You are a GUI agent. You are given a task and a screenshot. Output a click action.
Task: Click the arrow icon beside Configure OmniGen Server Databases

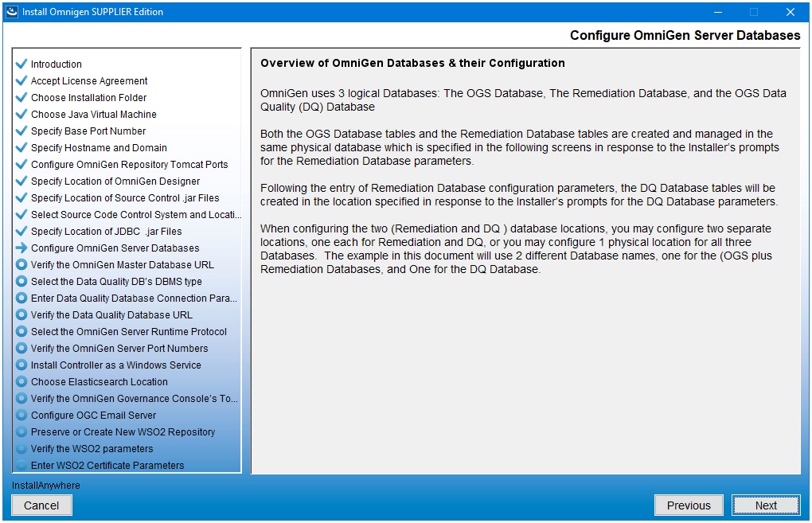[x=21, y=248]
